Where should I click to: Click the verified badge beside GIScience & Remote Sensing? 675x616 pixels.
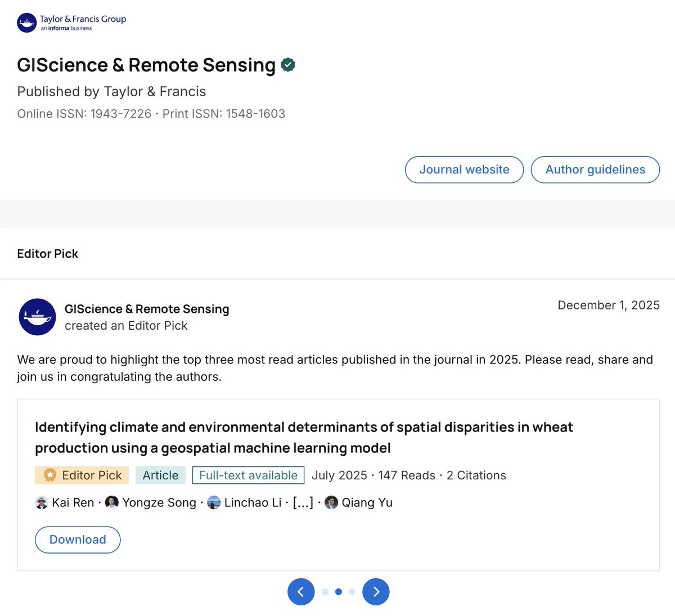(x=288, y=65)
